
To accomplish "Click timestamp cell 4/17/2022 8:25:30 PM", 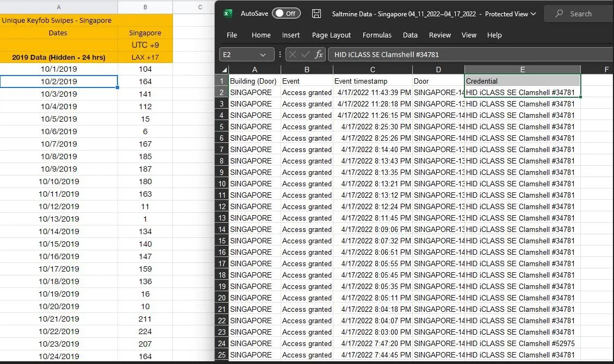I will click(x=373, y=127).
